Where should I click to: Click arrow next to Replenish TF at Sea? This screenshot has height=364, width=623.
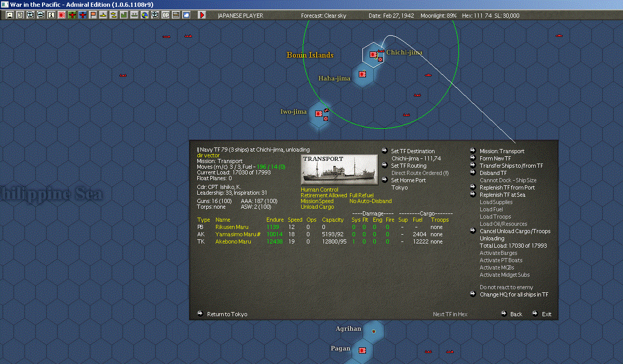pos(473,195)
